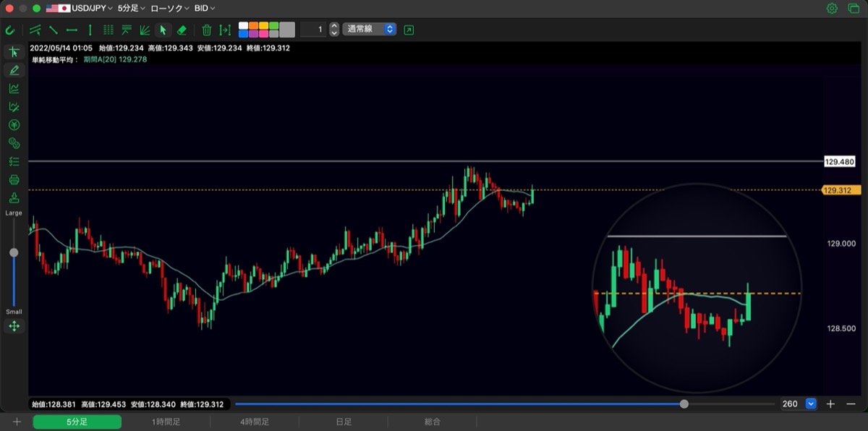Toggle the crosshair cursor tool in sidebar
868x431 pixels.
(x=14, y=52)
